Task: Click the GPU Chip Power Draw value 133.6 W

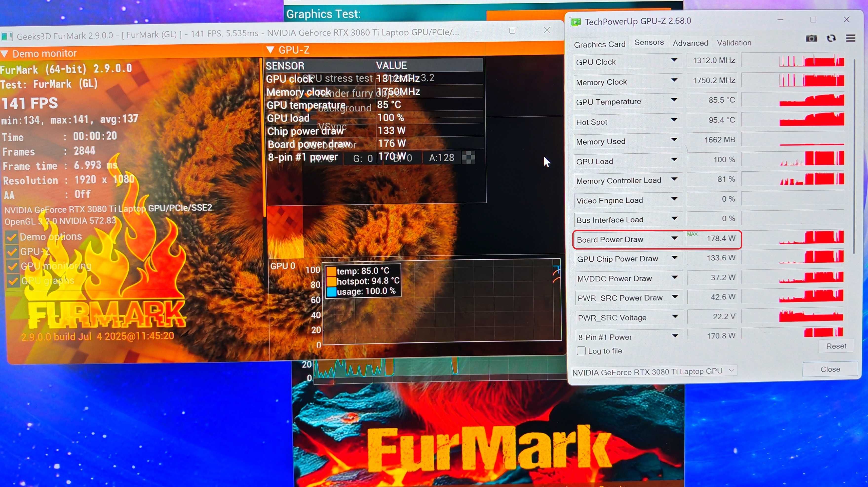Action: coord(712,258)
